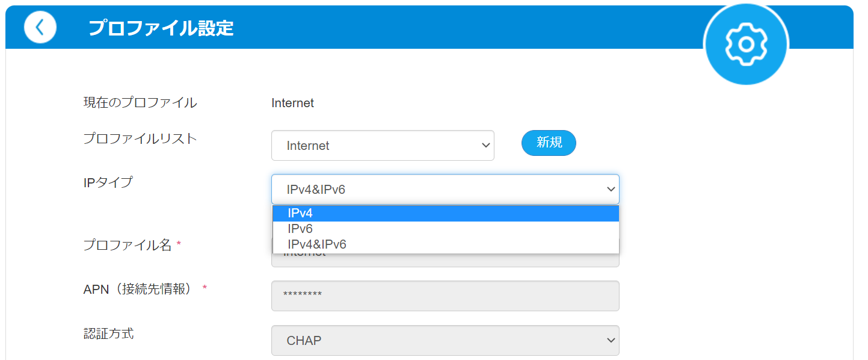The image size is (868, 360).
Task: Click the 認証方式 label
Action: [x=108, y=333]
